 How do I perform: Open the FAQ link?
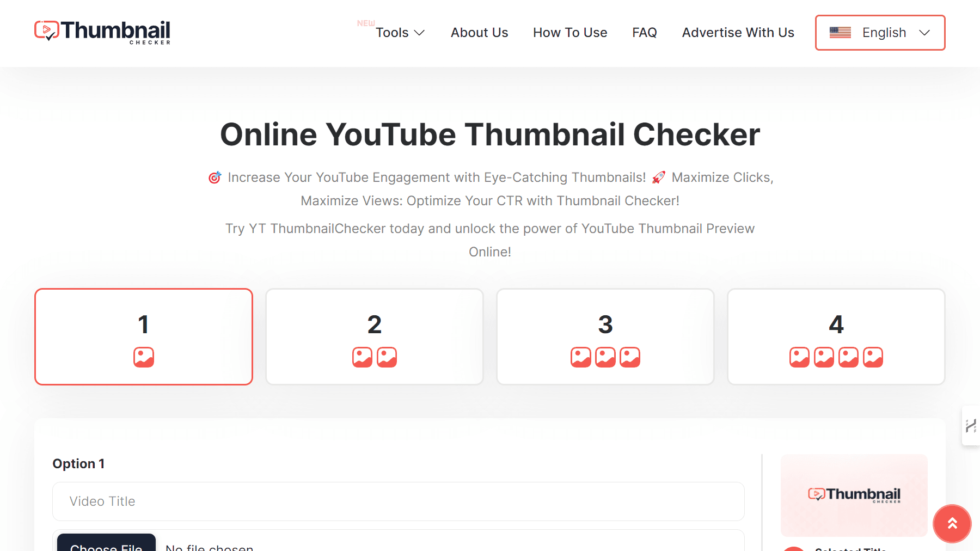(644, 33)
